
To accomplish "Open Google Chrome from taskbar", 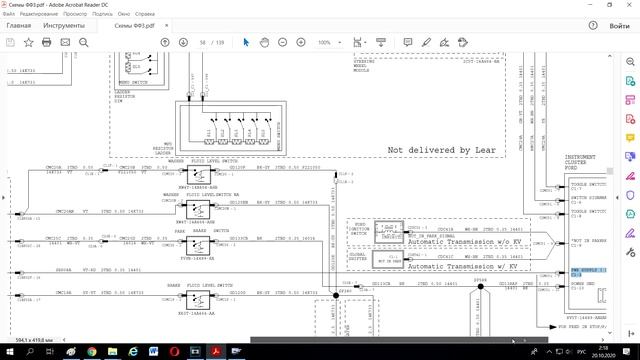I will coord(92,351).
